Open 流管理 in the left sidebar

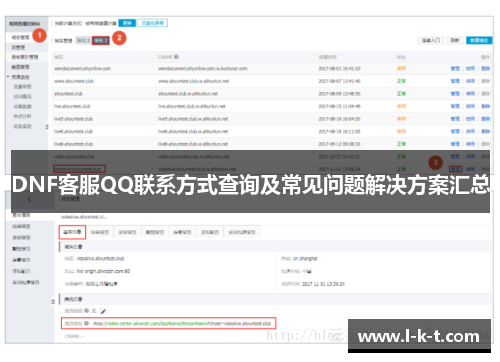point(18,47)
